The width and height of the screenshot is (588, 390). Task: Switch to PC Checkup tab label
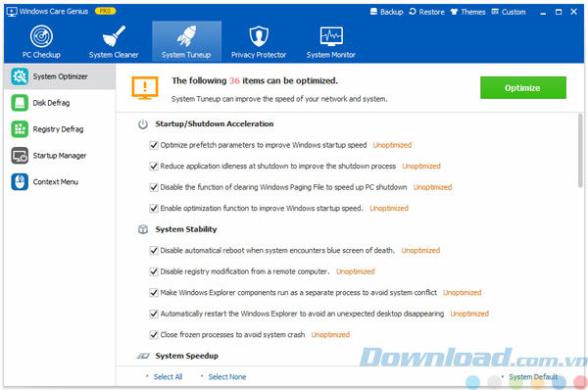(41, 55)
